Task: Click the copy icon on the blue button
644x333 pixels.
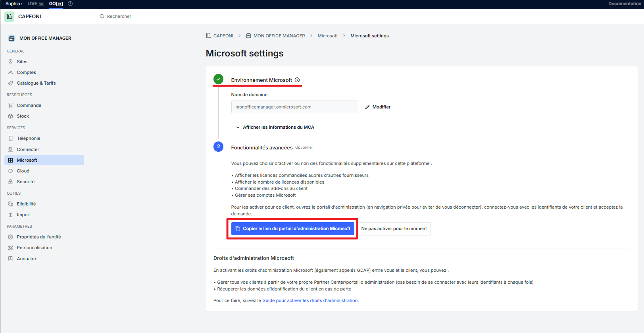Action: 238,228
